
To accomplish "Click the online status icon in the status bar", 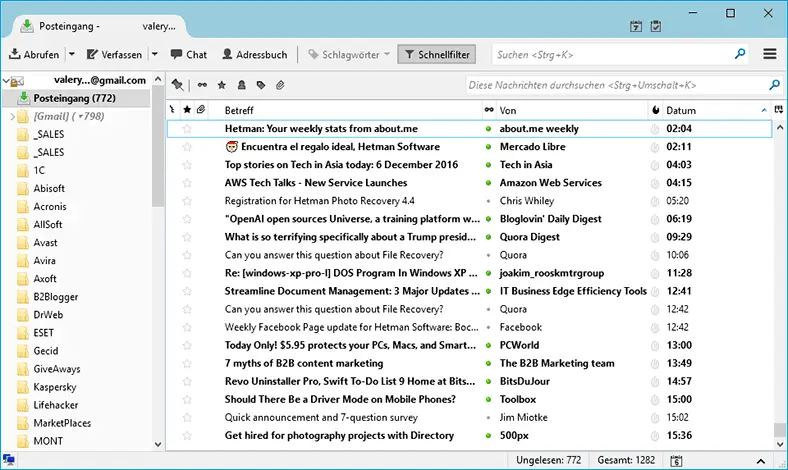I will (9, 459).
